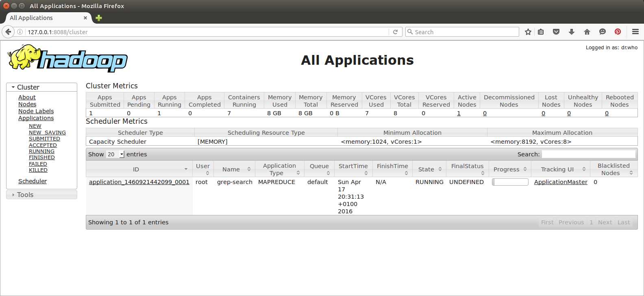Sort table by StartTime column
The image size is (644, 296).
click(353, 169)
